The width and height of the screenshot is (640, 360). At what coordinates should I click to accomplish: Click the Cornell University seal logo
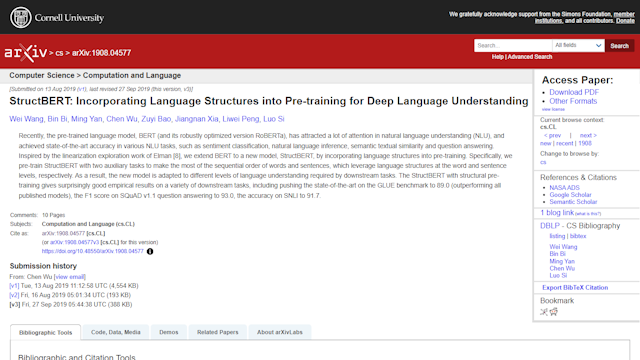click(20, 18)
